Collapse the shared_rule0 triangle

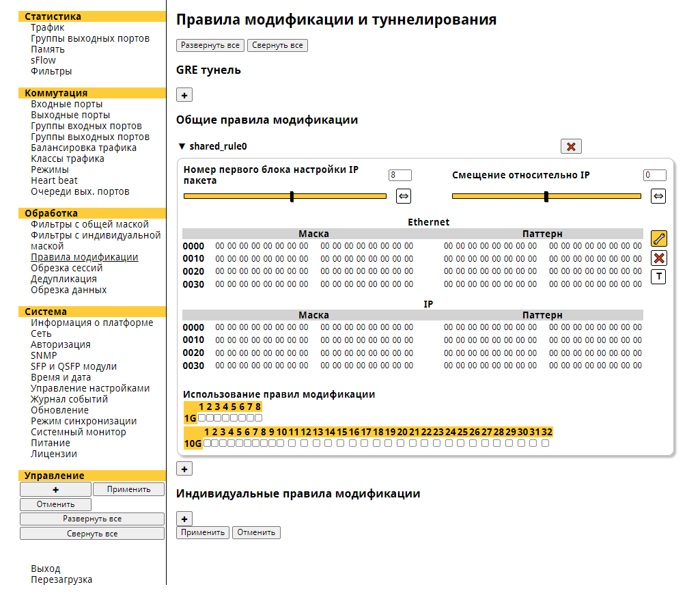point(182,146)
